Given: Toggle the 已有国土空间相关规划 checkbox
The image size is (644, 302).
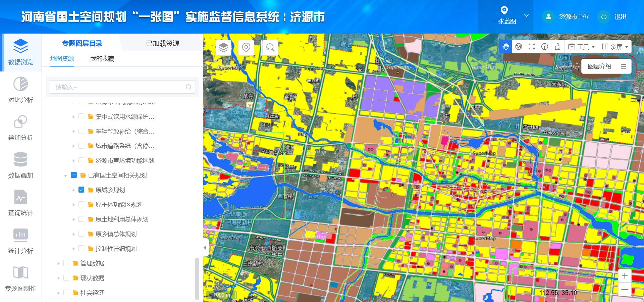Looking at the screenshot, I should click(74, 175).
